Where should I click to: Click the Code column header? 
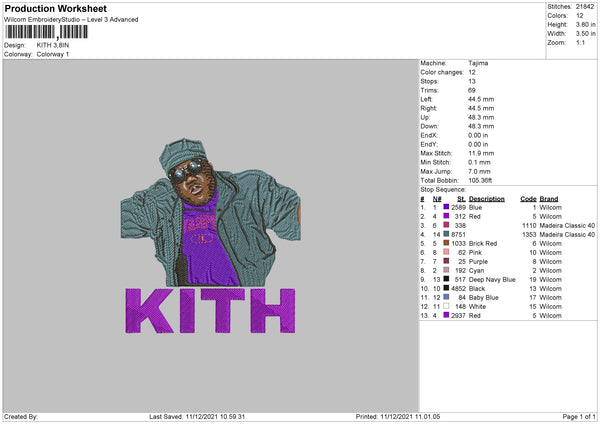click(529, 198)
